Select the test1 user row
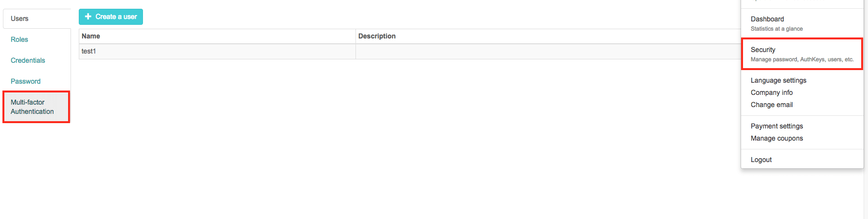868x219 pixels. click(x=89, y=51)
